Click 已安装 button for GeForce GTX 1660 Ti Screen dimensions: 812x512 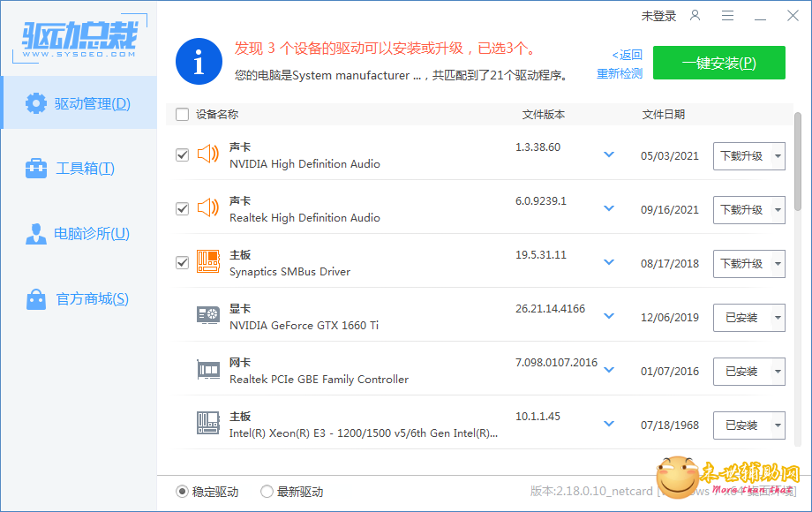click(x=741, y=318)
